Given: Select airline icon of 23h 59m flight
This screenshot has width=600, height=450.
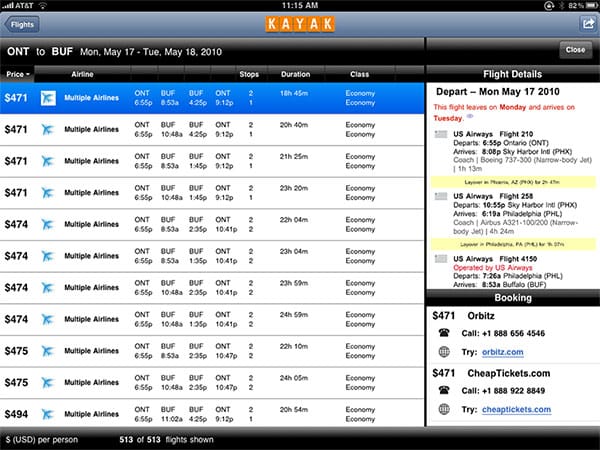Looking at the screenshot, I should coord(47,288).
